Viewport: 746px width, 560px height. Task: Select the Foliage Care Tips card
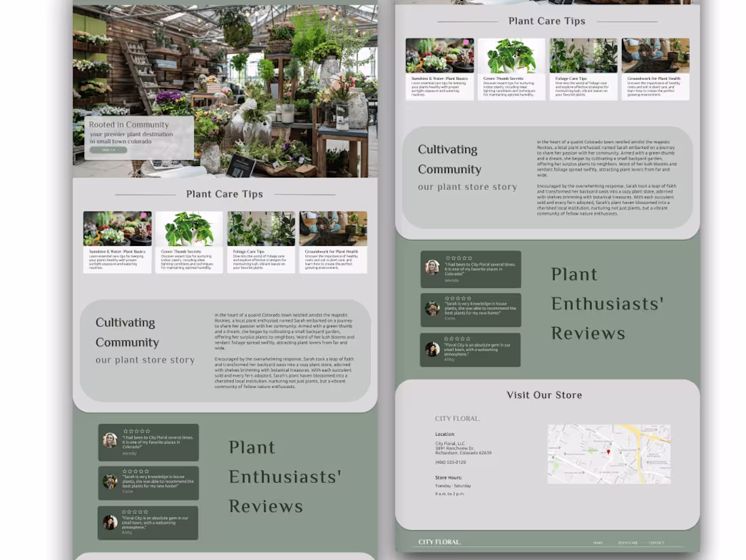pos(583,68)
